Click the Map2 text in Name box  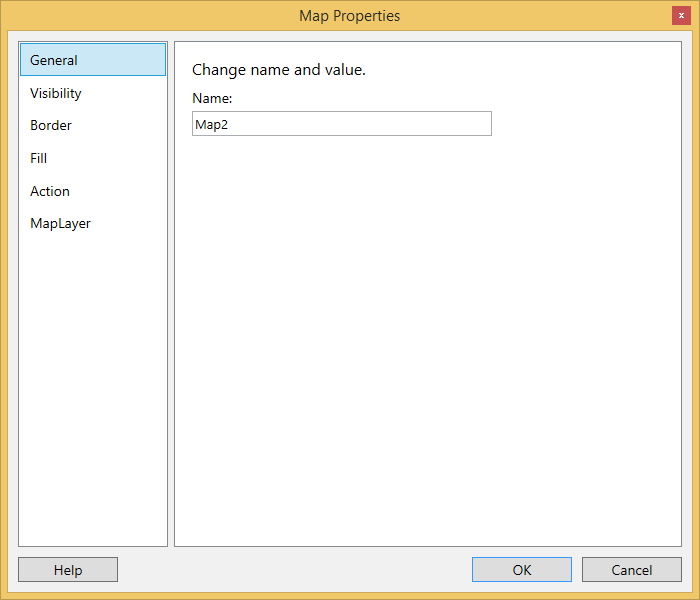click(x=212, y=124)
